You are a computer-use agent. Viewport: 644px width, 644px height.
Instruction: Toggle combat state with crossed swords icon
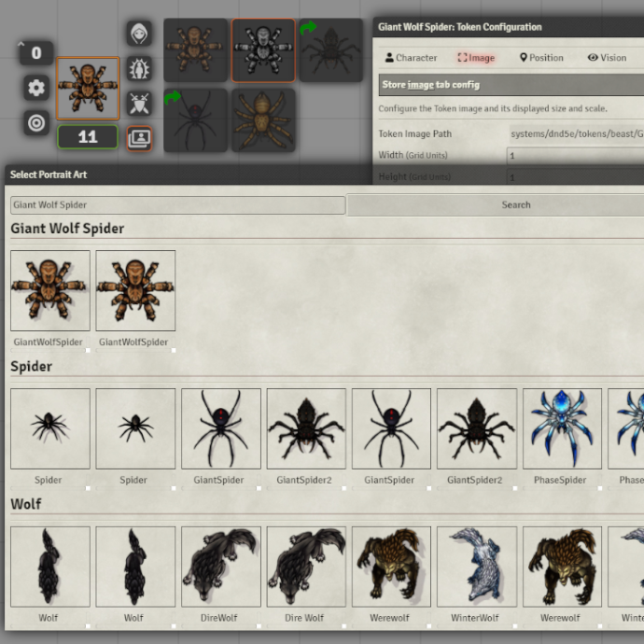tap(139, 103)
